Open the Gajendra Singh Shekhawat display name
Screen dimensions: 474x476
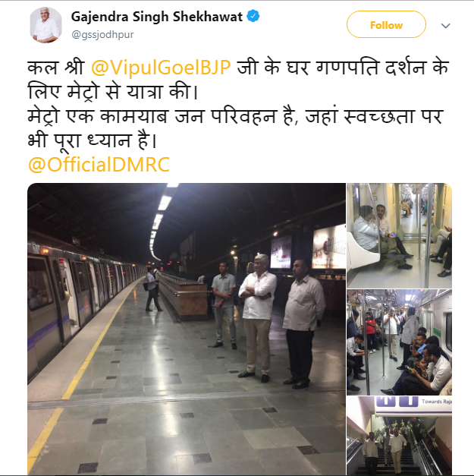pos(156,17)
